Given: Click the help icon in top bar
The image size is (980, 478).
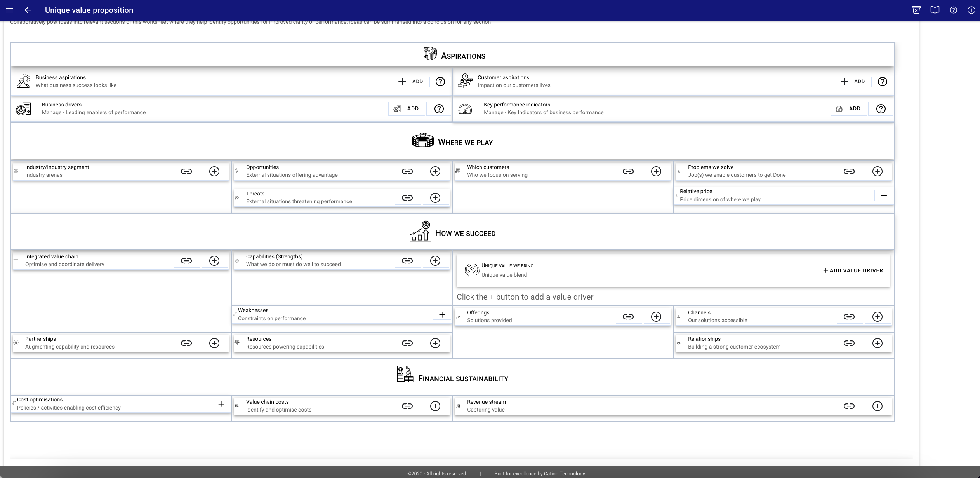Looking at the screenshot, I should [954, 10].
